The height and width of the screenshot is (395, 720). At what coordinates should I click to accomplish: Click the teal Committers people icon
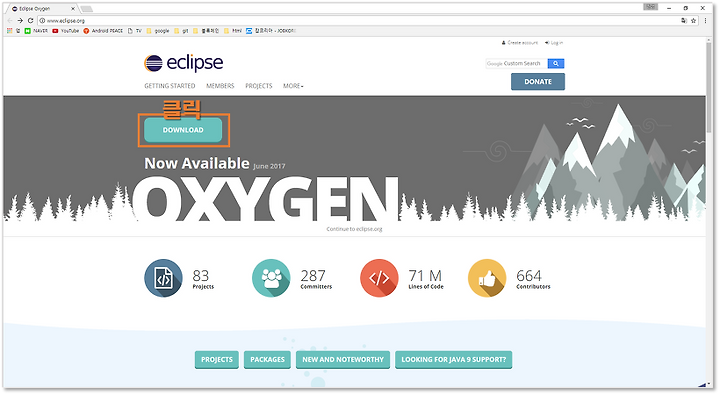tap(271, 278)
